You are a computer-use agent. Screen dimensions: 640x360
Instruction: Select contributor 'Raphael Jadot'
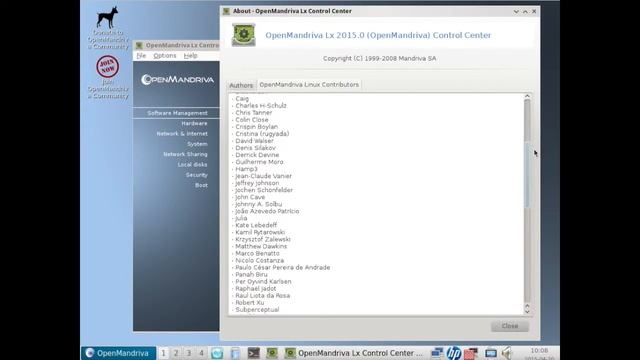click(256, 289)
